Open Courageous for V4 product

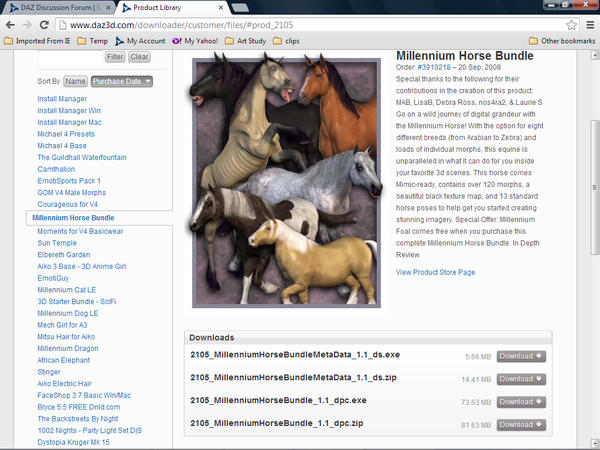point(67,204)
